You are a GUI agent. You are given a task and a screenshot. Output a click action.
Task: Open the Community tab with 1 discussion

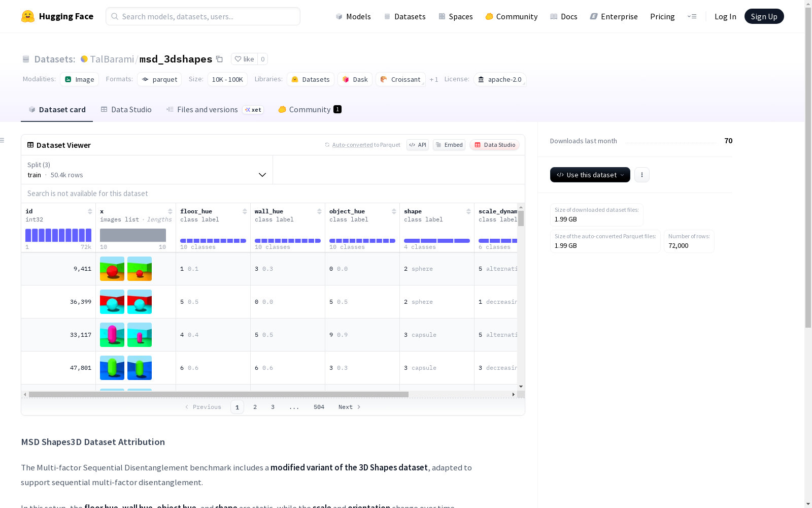click(x=310, y=110)
